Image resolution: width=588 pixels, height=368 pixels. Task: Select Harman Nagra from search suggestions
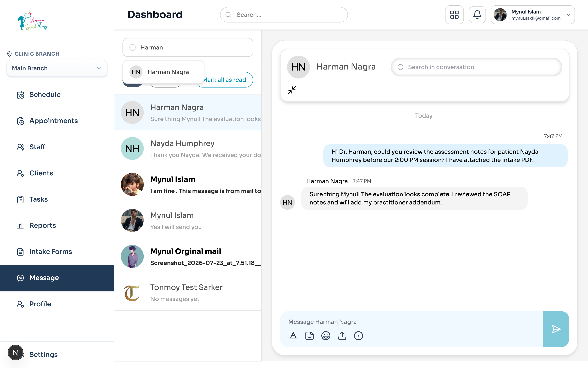pos(163,72)
